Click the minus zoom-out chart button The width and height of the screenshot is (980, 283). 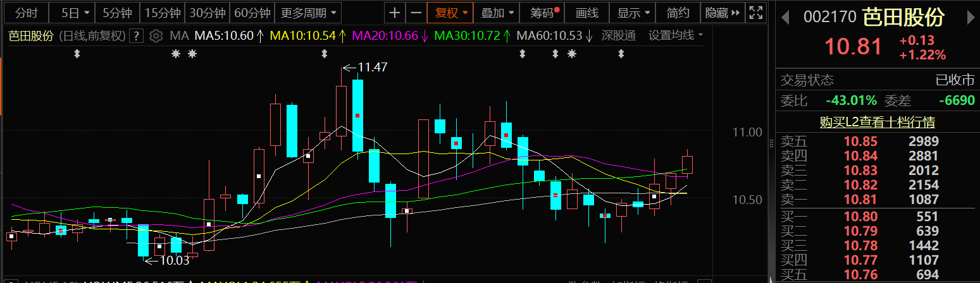coord(416,13)
